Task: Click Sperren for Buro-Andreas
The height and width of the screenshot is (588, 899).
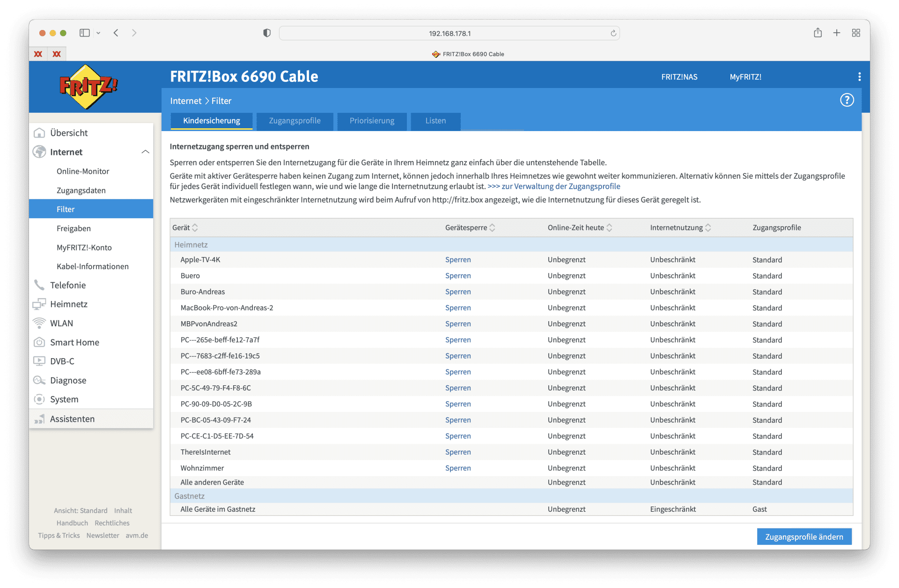Action: (458, 292)
